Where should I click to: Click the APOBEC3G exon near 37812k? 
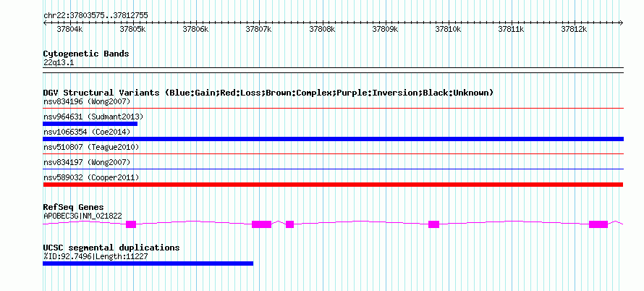598,224
